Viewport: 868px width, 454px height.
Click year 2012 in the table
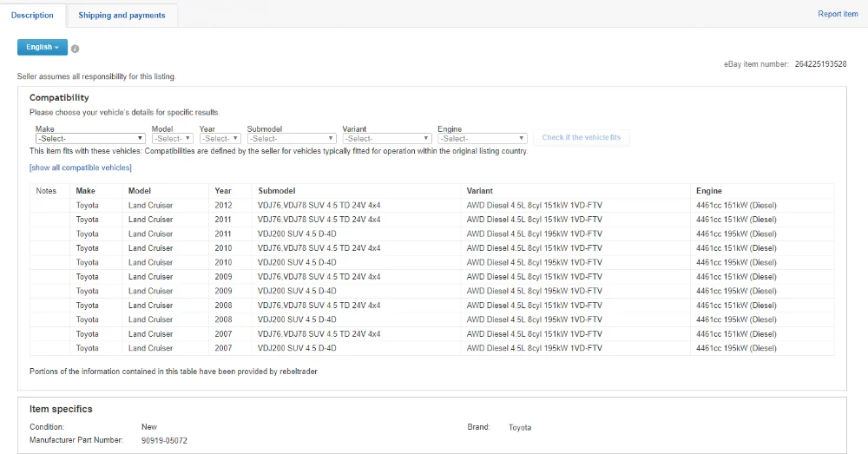coord(223,206)
